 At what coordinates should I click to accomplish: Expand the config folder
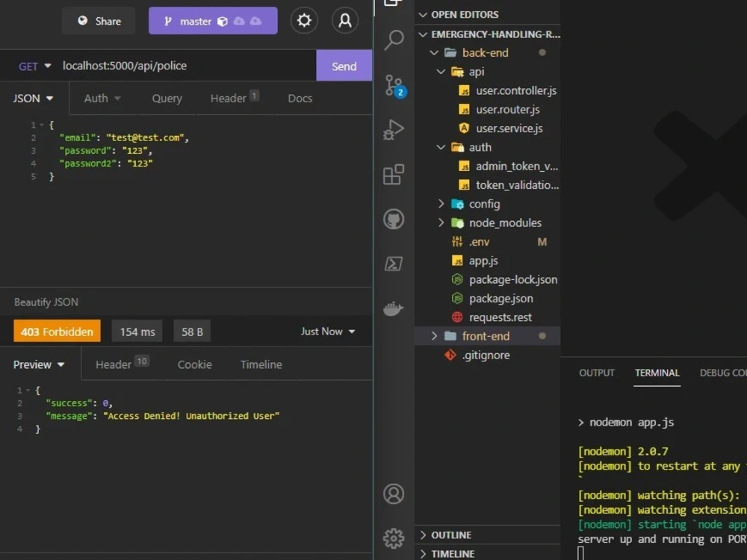[x=441, y=204]
